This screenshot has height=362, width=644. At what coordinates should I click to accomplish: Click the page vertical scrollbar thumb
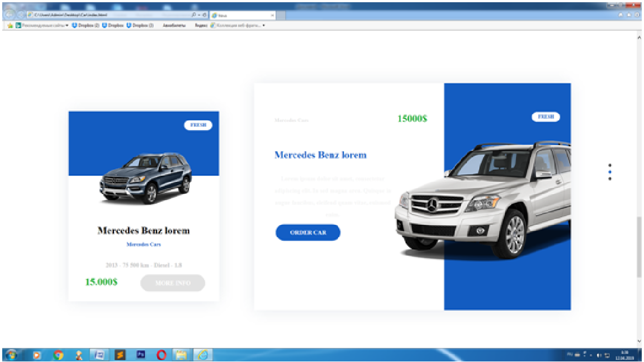638,247
